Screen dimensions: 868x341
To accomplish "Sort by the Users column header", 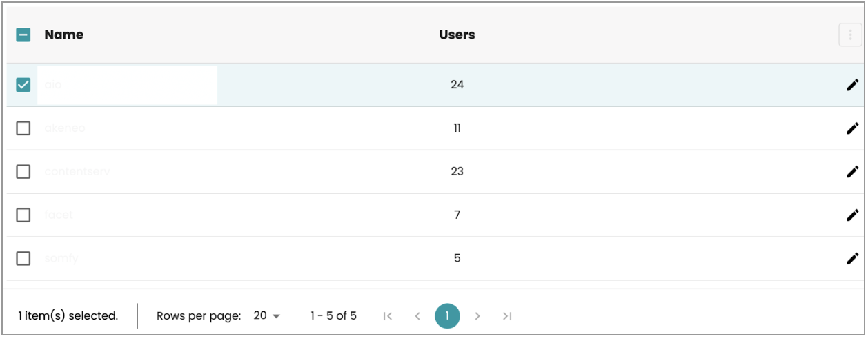I will coord(457,35).
